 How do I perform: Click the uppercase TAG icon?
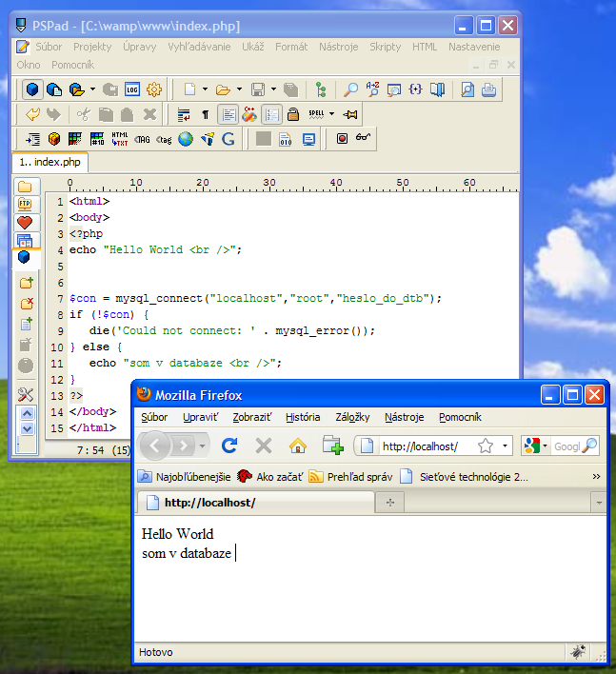pyautogui.click(x=142, y=139)
